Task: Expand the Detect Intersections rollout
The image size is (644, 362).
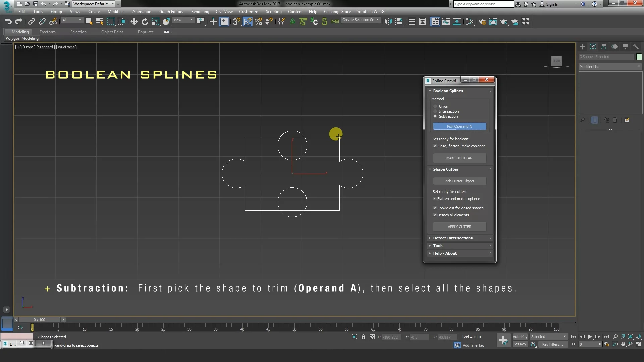Action: [453, 238]
